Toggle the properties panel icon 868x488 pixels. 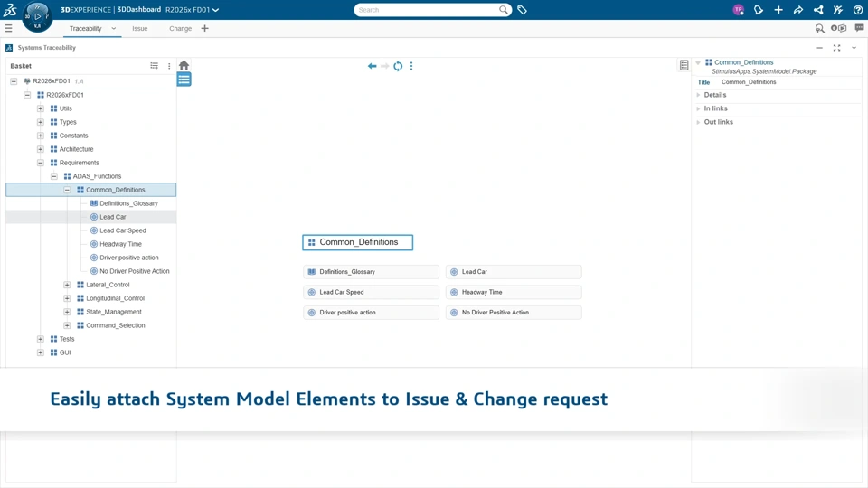click(x=684, y=65)
